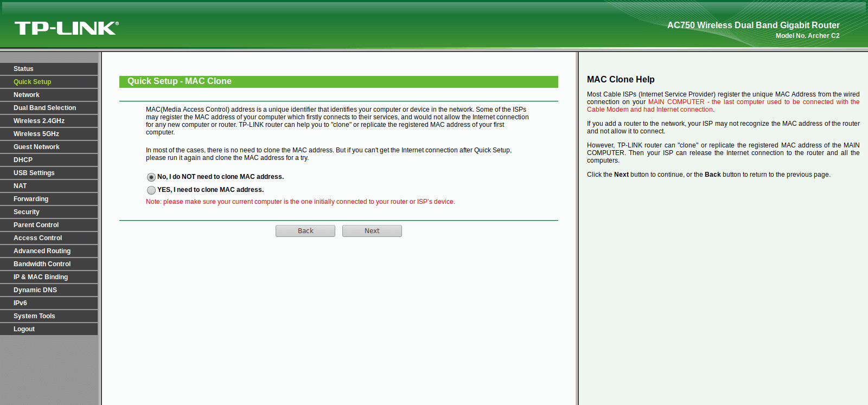
Task: Go to Dual Band Selection
Action: point(49,108)
